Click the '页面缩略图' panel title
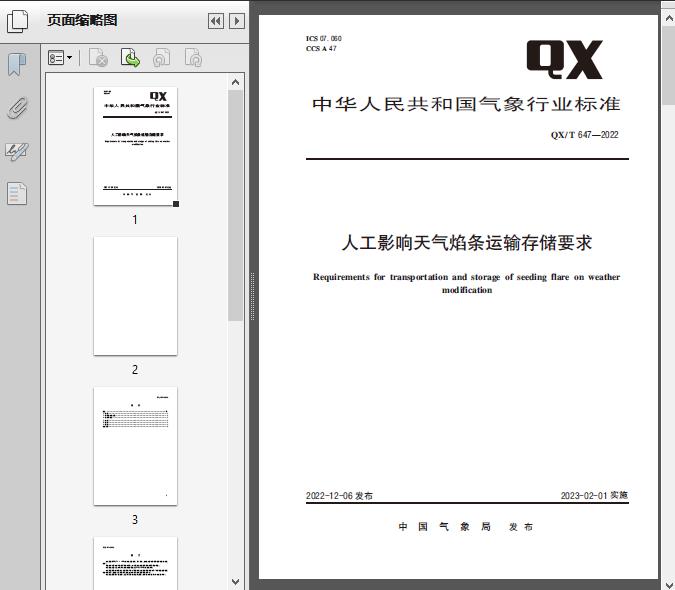 (x=82, y=20)
